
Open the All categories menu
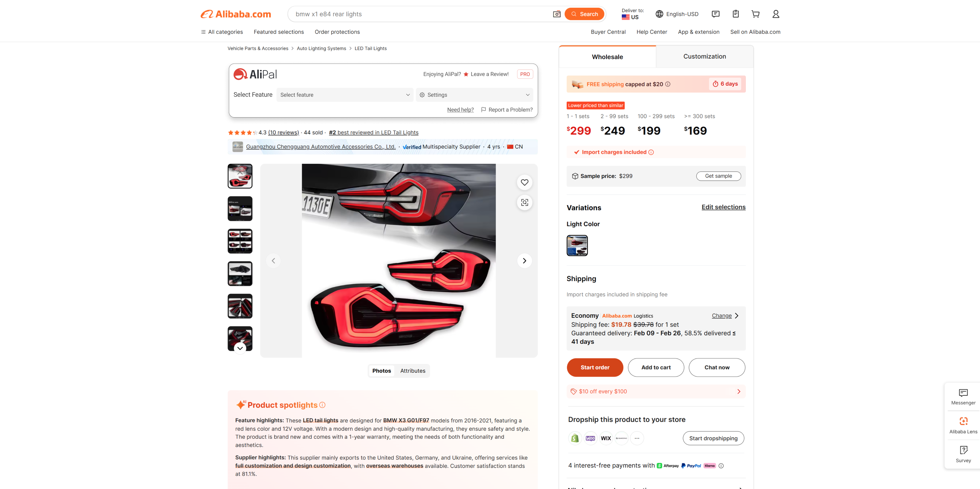pyautogui.click(x=222, y=32)
